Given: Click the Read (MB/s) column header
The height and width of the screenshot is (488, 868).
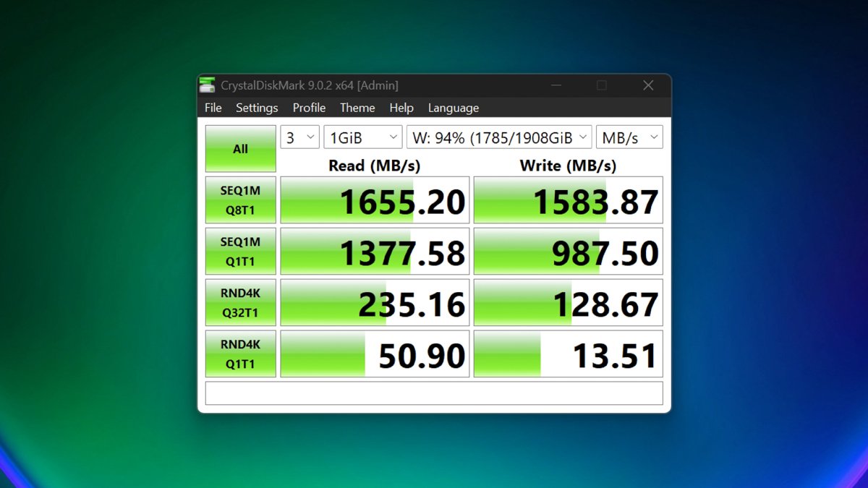Looking at the screenshot, I should tap(374, 166).
